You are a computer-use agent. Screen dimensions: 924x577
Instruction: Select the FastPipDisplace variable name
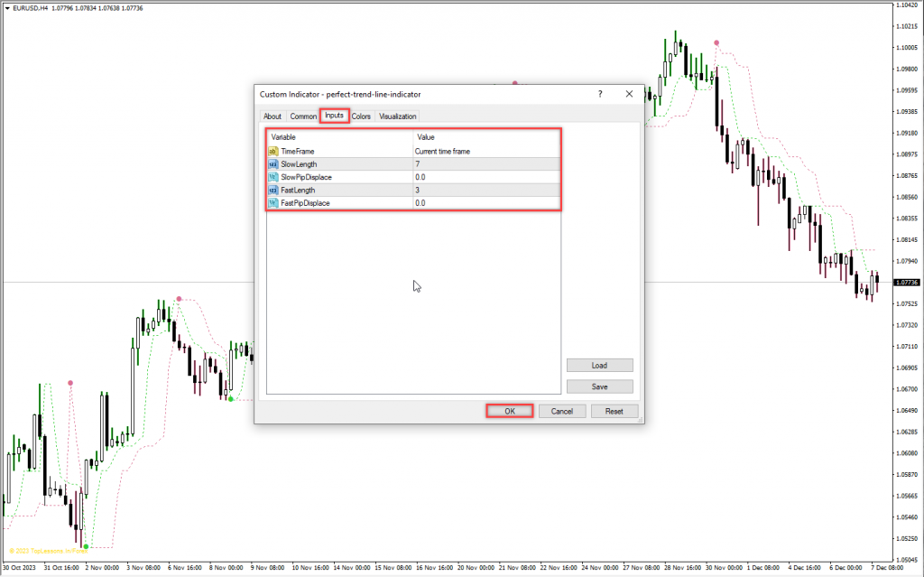[x=305, y=203]
